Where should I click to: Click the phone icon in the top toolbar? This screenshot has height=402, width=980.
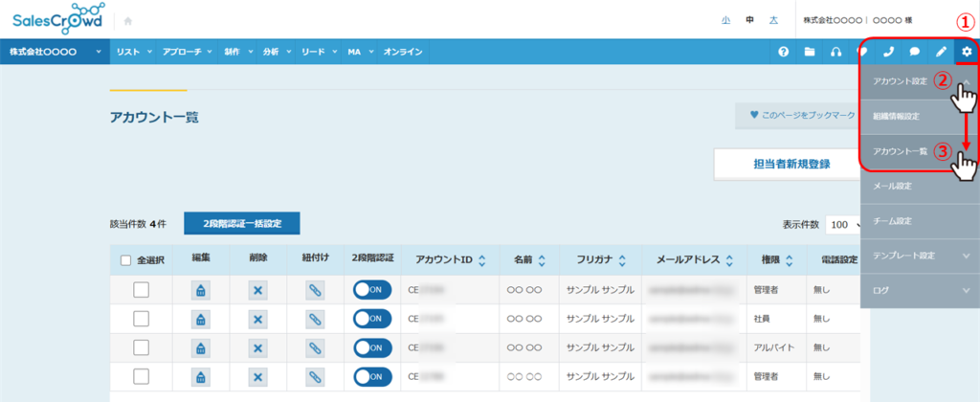(x=889, y=52)
